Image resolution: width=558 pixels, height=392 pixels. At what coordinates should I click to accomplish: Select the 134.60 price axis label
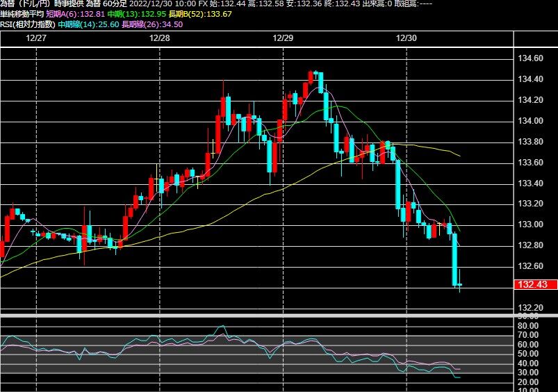tap(531, 58)
